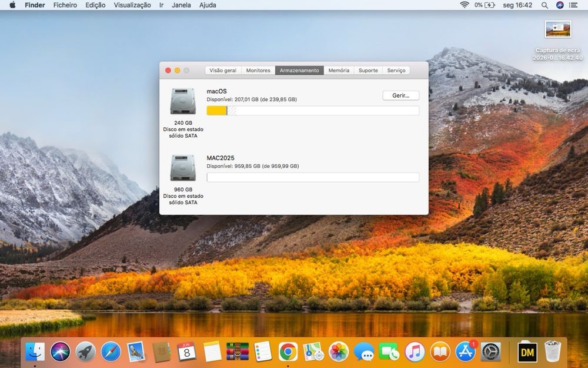This screenshot has width=588, height=368.
Task: Open the Trash in the dock
Action: [552, 352]
